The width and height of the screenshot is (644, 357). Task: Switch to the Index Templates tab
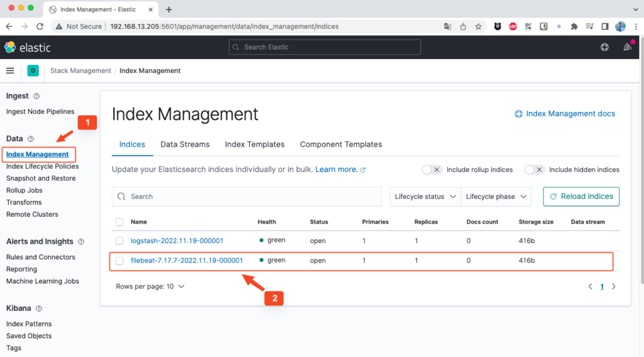click(x=255, y=144)
